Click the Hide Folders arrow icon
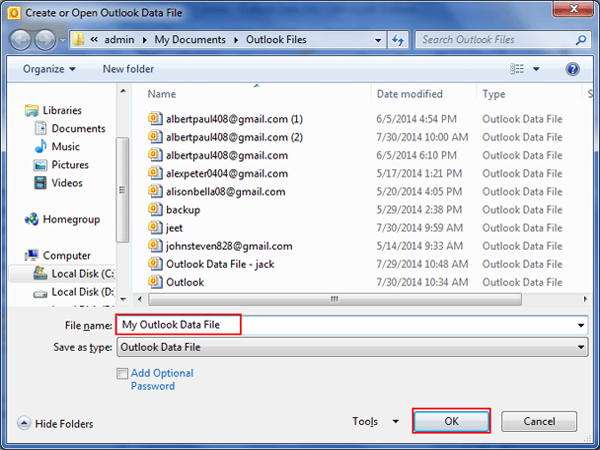 [24, 423]
